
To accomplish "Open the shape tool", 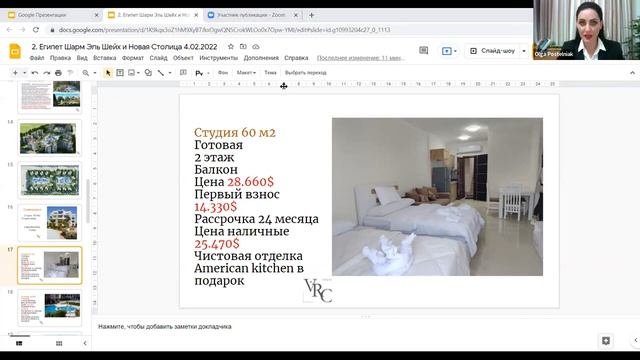I will 148,73.
